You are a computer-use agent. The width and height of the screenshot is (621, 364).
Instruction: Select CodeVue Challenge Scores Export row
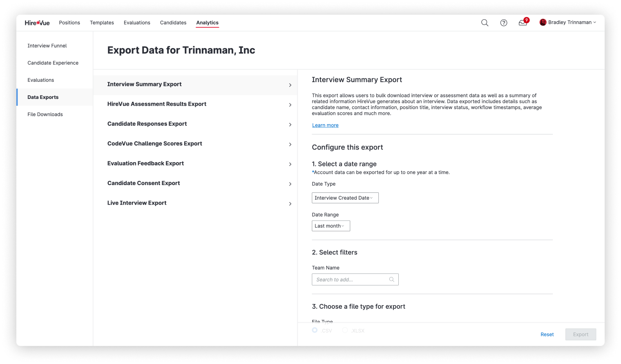pyautogui.click(x=195, y=144)
